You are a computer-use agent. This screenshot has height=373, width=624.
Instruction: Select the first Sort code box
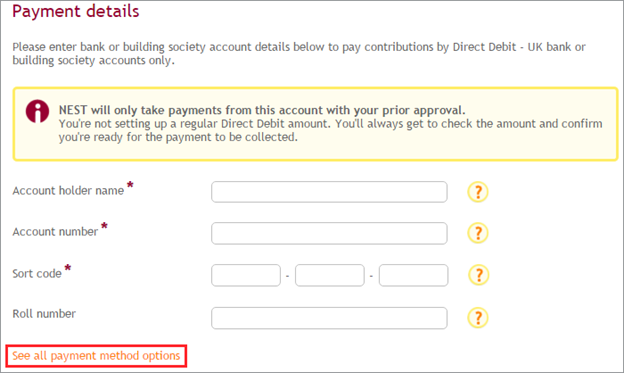246,275
